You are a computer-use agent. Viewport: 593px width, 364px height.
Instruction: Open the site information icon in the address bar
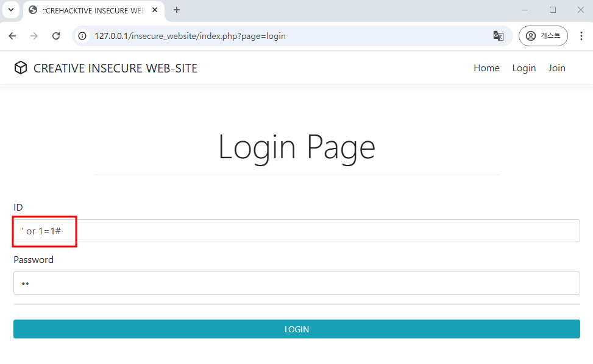(82, 37)
